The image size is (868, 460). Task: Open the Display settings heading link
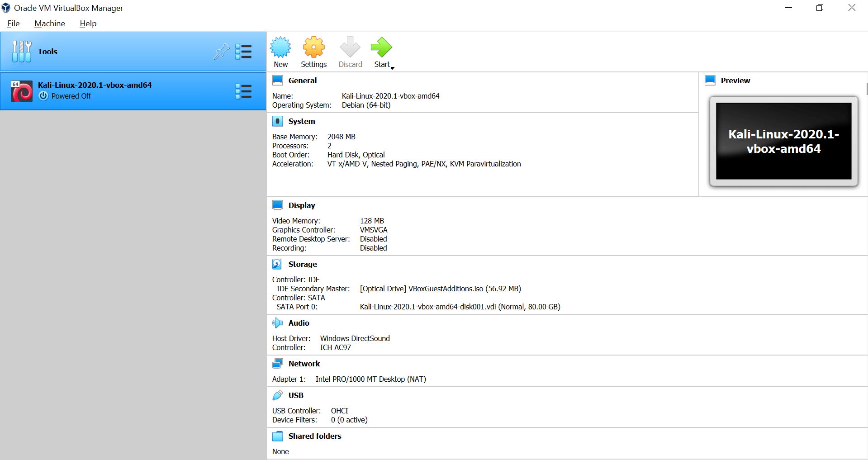302,205
